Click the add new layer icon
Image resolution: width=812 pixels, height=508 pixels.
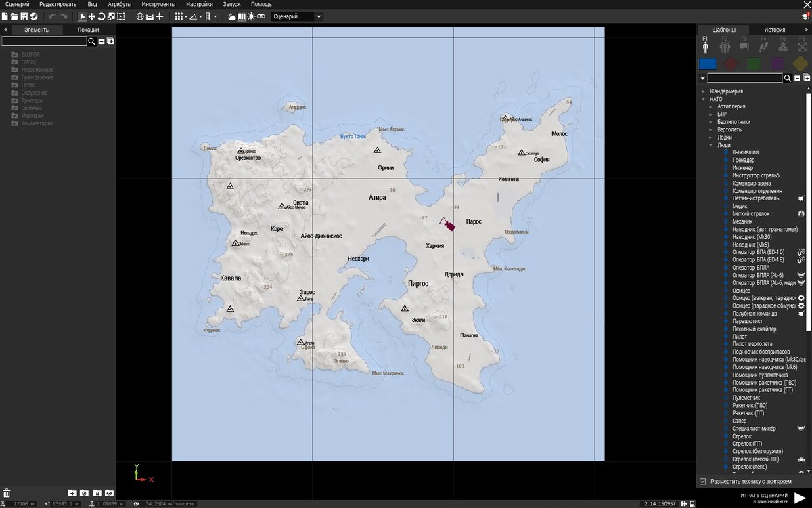(72, 493)
